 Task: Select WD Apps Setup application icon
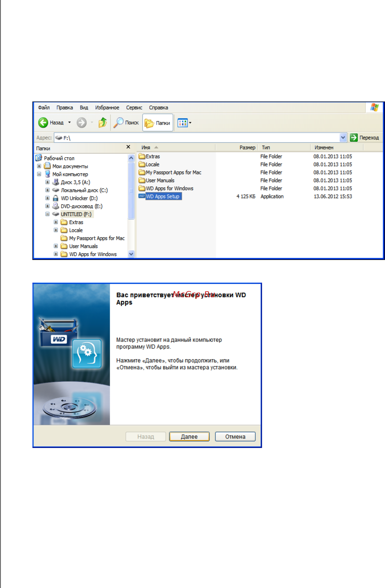pos(142,196)
